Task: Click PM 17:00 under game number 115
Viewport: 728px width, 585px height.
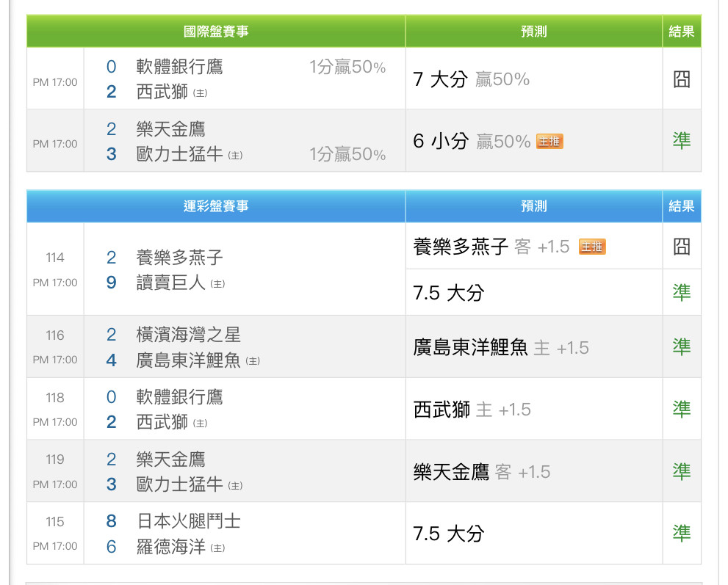Action: [x=55, y=547]
